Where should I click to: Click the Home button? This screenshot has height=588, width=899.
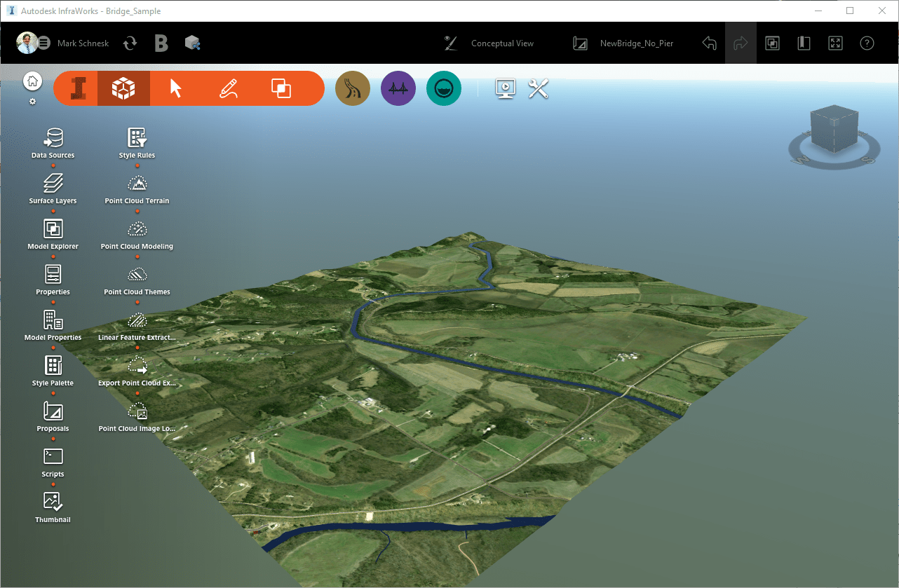32,81
